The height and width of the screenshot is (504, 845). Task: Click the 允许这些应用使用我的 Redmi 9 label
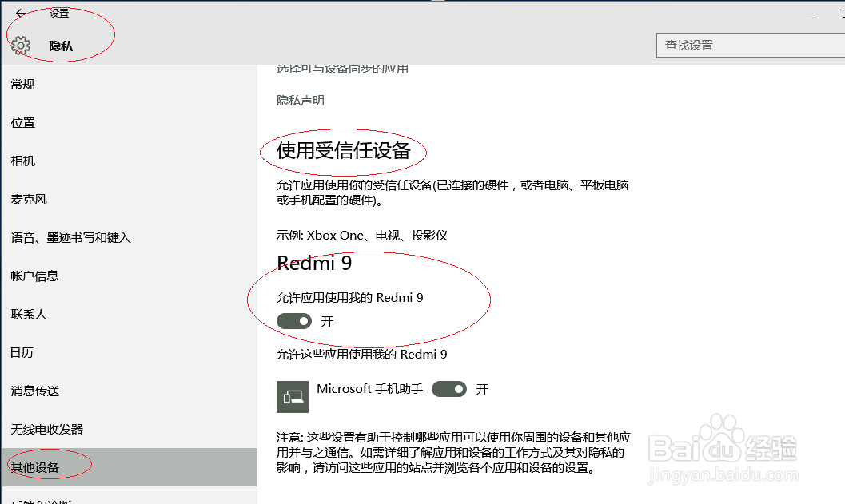tap(361, 355)
